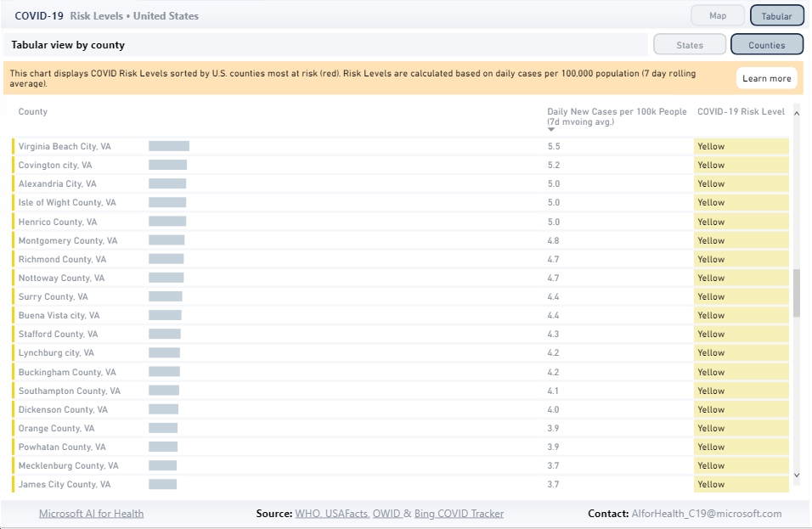Click the 5.2 value for Covington city
The image size is (812, 529).
[554, 165]
